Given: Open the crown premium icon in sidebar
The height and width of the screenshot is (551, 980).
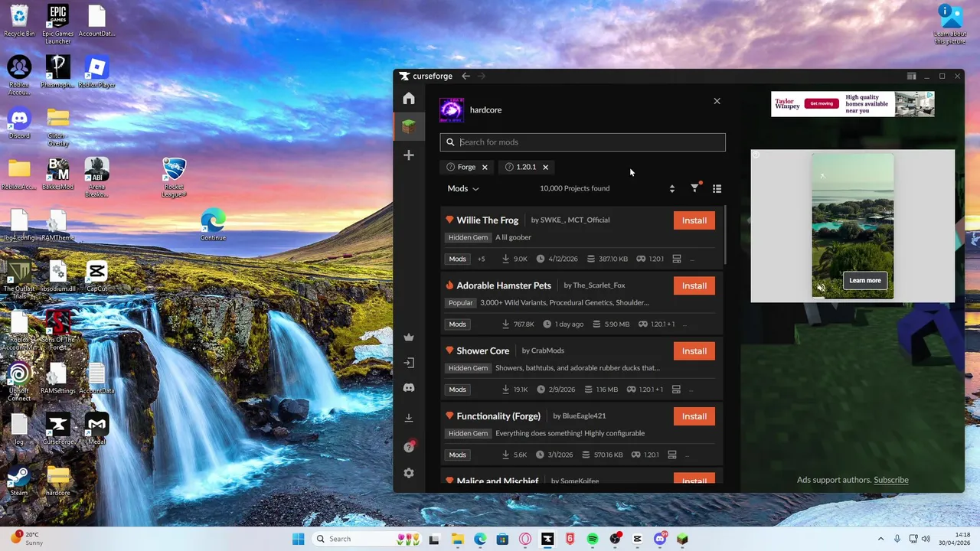Looking at the screenshot, I should pos(409,337).
